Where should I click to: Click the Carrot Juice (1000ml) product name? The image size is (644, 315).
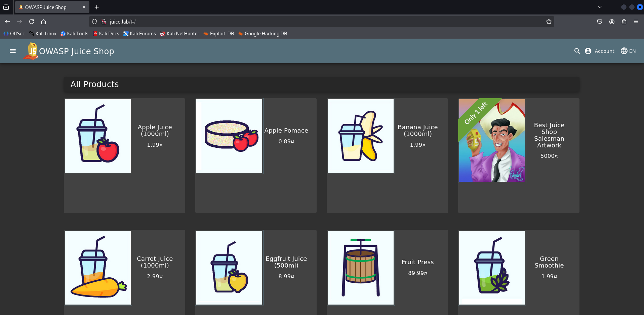tap(155, 262)
